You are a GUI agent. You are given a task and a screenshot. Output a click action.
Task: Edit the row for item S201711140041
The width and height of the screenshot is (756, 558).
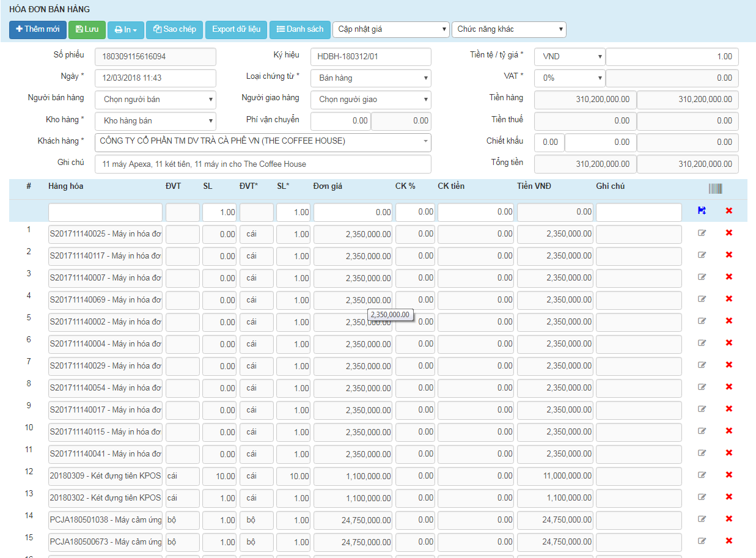(702, 453)
